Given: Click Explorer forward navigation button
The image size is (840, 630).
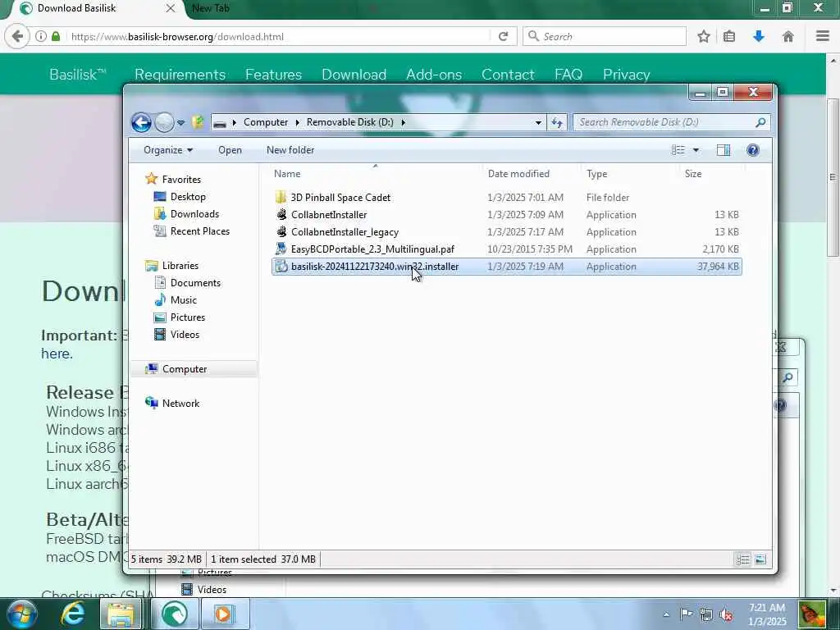Looking at the screenshot, I should click(164, 123).
